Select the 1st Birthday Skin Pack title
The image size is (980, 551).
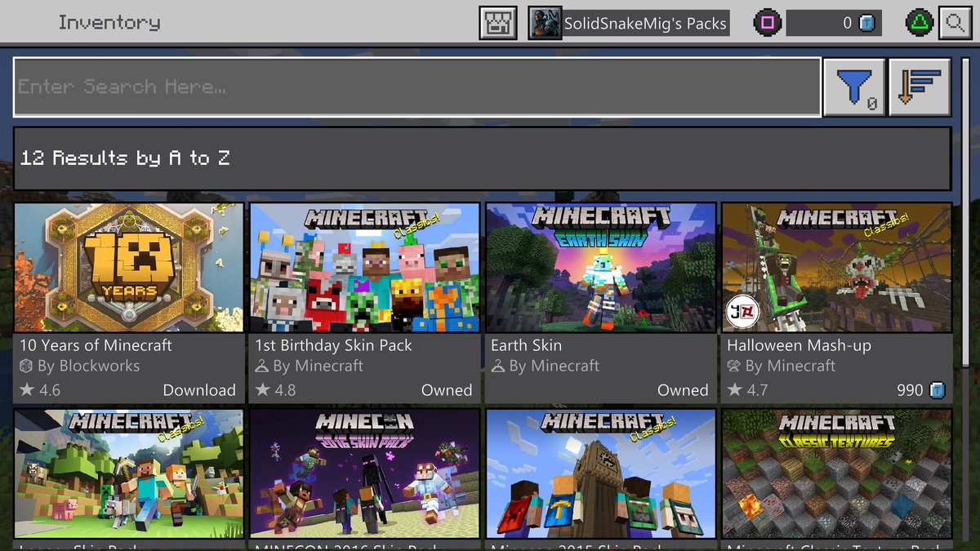pos(334,345)
